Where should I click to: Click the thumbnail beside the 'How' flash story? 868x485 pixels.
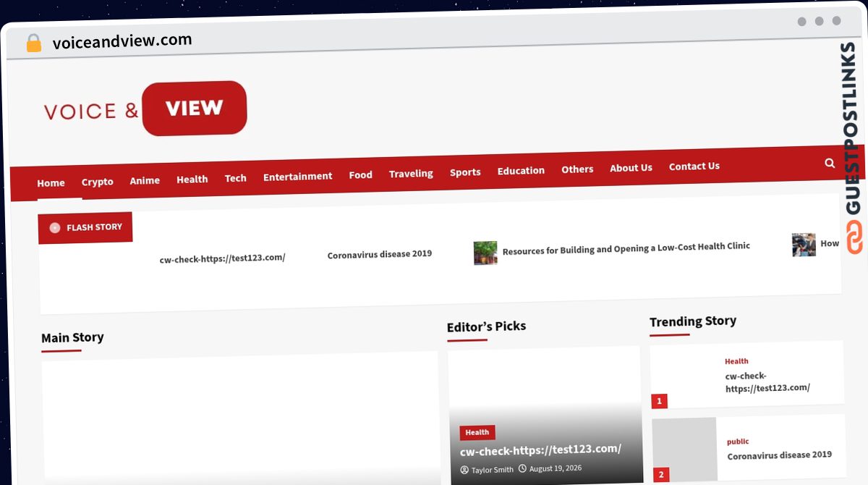804,245
